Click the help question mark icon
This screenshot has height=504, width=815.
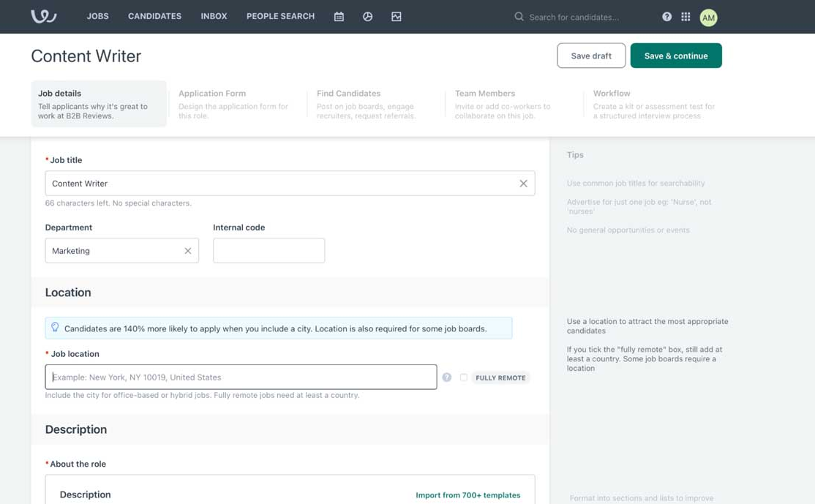[666, 17]
